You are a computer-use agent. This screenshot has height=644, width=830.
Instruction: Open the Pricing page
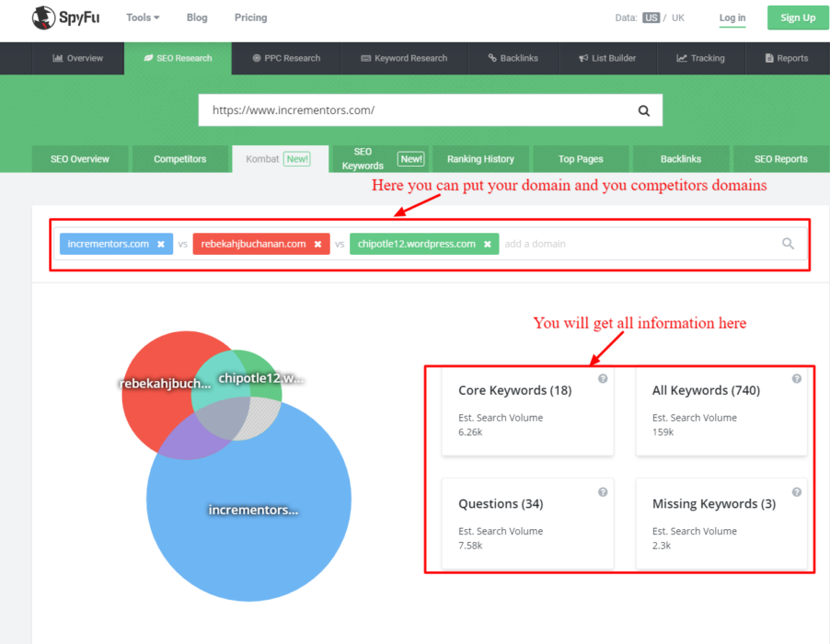coord(251,17)
